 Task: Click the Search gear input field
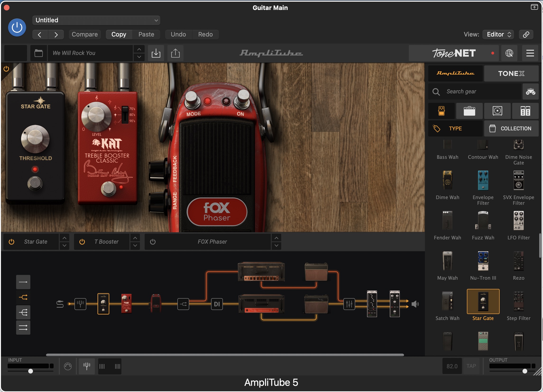[475, 92]
